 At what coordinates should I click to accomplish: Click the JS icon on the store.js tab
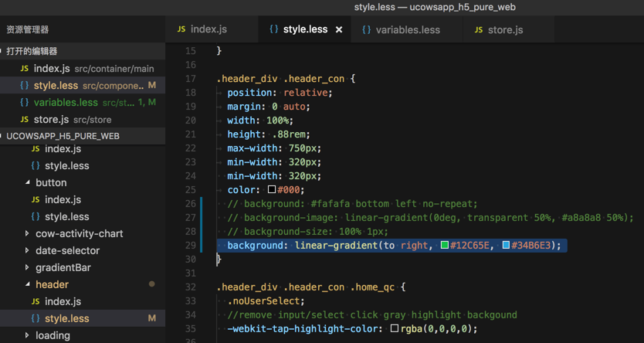(479, 29)
